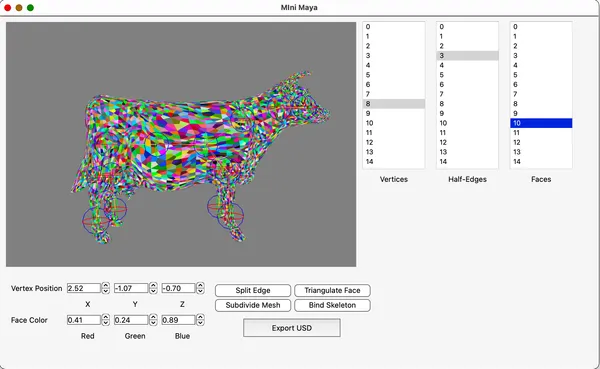Click the Subdivide Mesh button
The height and width of the screenshot is (369, 600).
253,305
